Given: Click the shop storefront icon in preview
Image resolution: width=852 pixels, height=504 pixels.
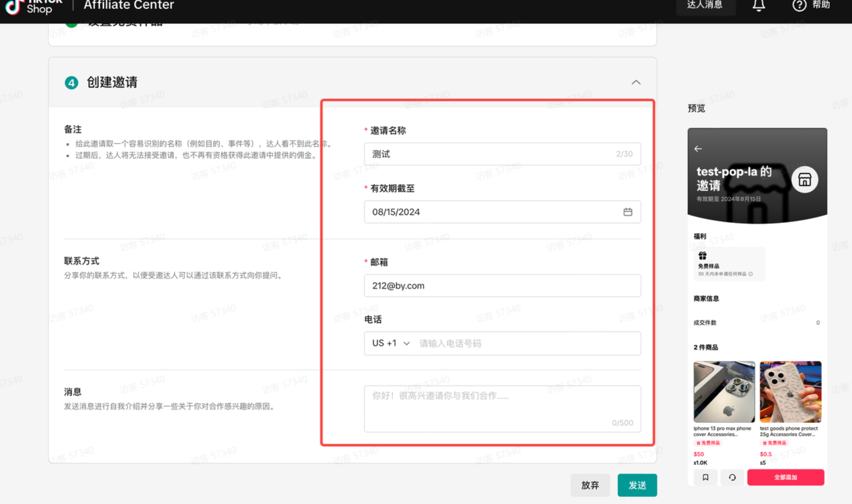Looking at the screenshot, I should click(x=805, y=180).
